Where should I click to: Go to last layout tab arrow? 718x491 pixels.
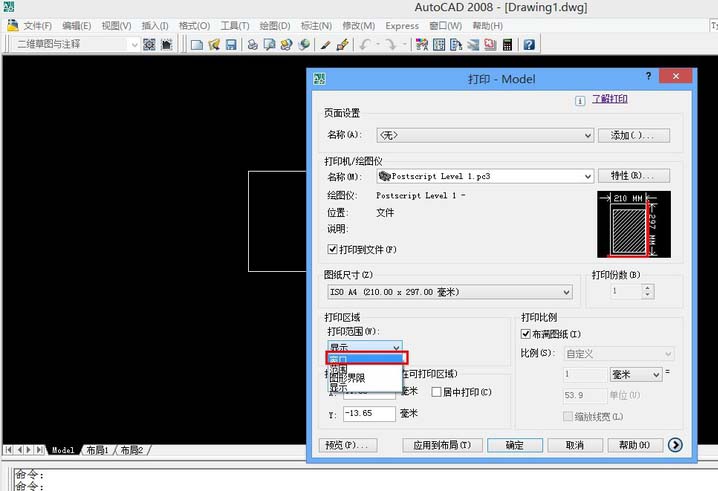coord(40,450)
